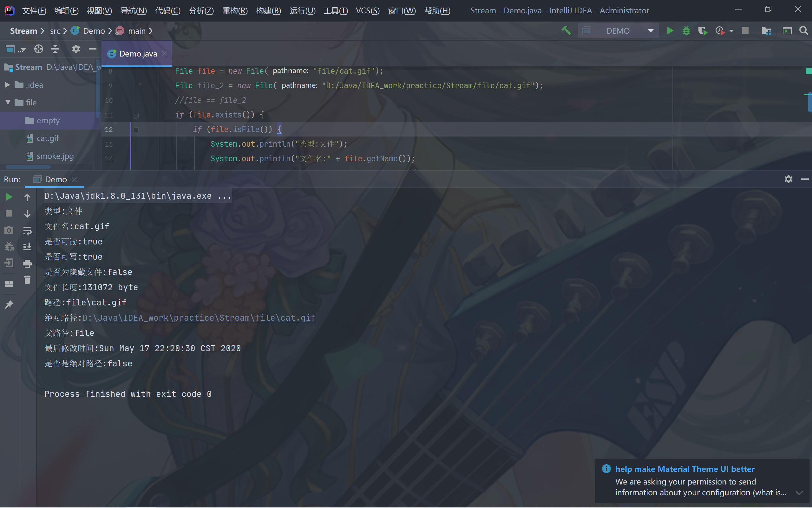This screenshot has width=812, height=508.
Task: Toggle code folding on line 11
Action: (x=136, y=115)
